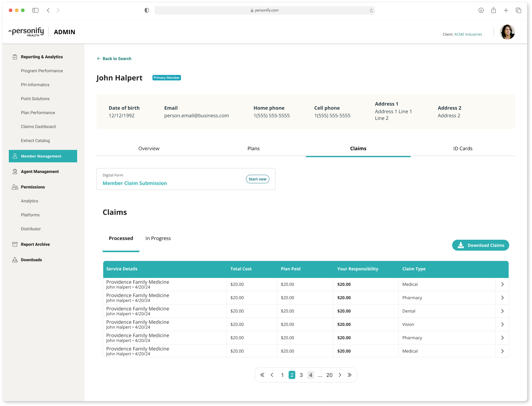532x406 pixels.
Task: Reload the page with refresh icon
Action: (371, 10)
